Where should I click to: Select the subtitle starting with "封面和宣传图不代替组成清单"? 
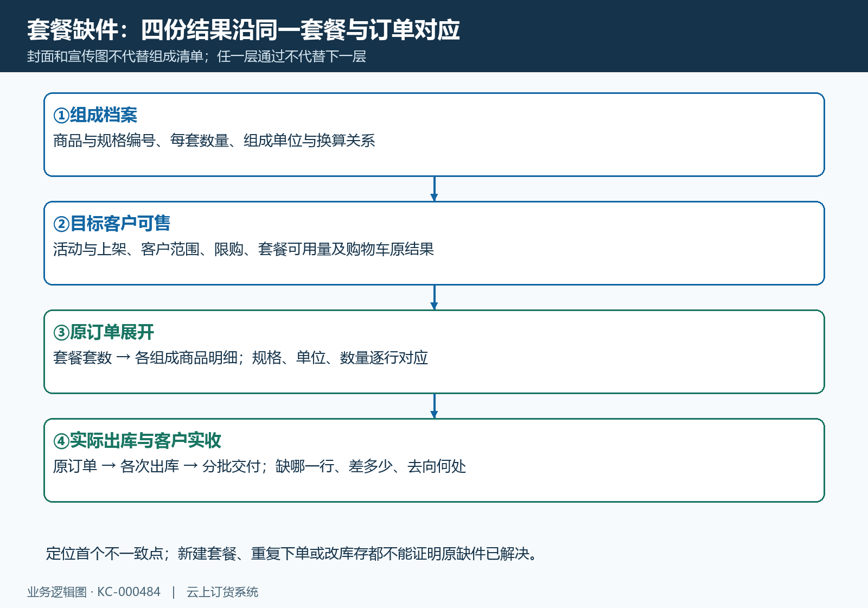coord(196,56)
